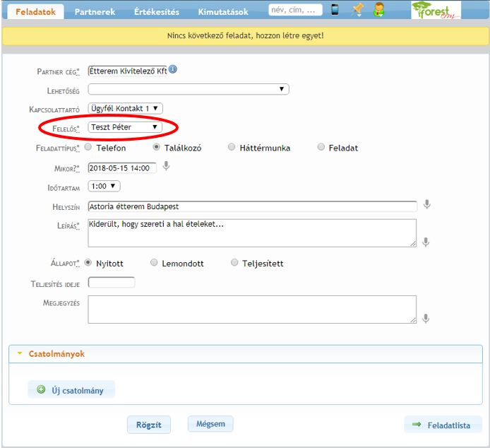
Task: Select the Háttérmunka radio option
Action: click(232, 148)
